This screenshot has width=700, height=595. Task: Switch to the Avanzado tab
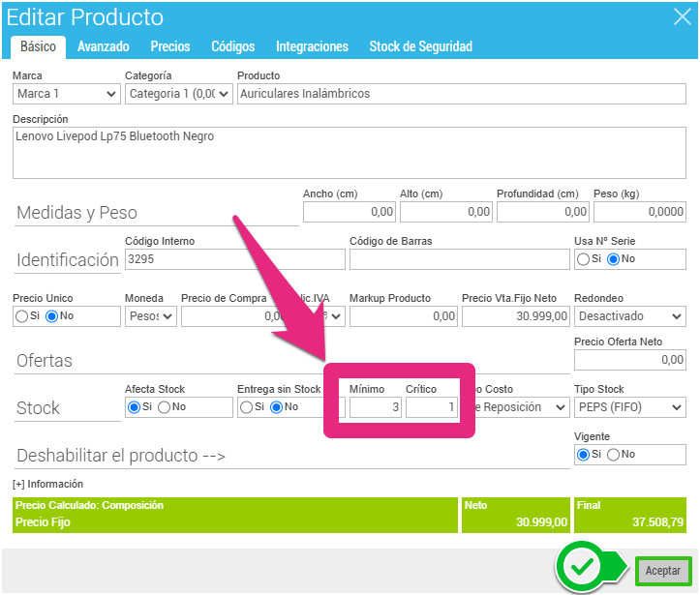pos(104,46)
